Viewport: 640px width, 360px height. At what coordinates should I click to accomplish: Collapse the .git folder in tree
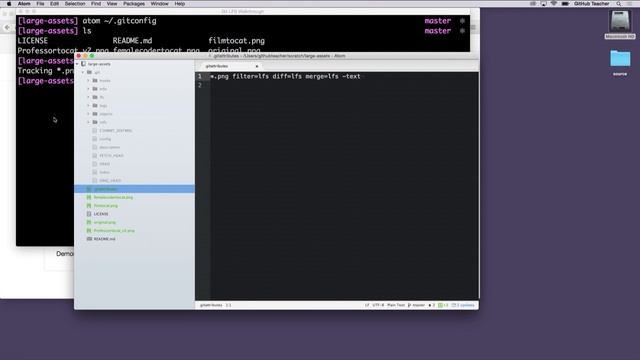(83, 72)
